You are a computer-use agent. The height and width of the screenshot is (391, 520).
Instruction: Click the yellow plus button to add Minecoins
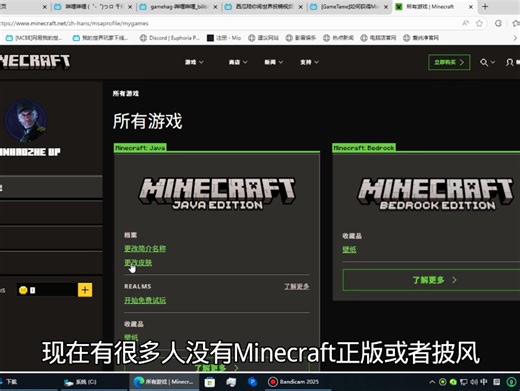pyautogui.click(x=85, y=290)
